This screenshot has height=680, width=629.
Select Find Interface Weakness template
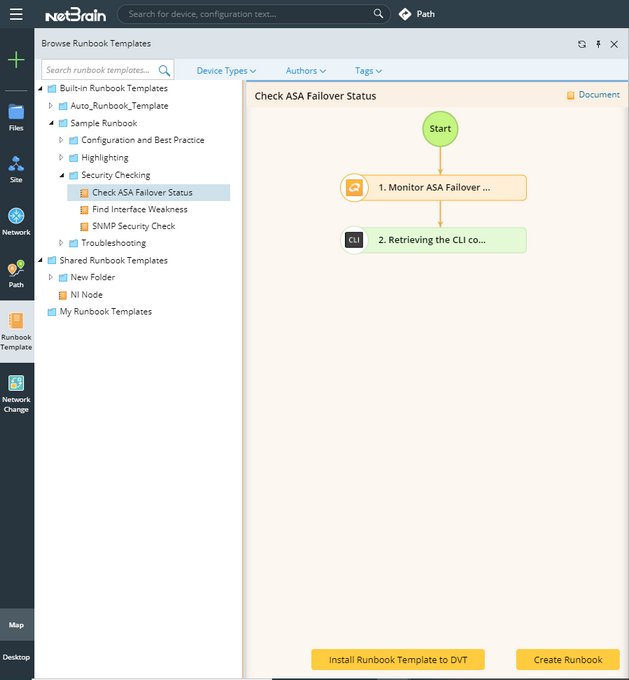pyautogui.click(x=140, y=209)
